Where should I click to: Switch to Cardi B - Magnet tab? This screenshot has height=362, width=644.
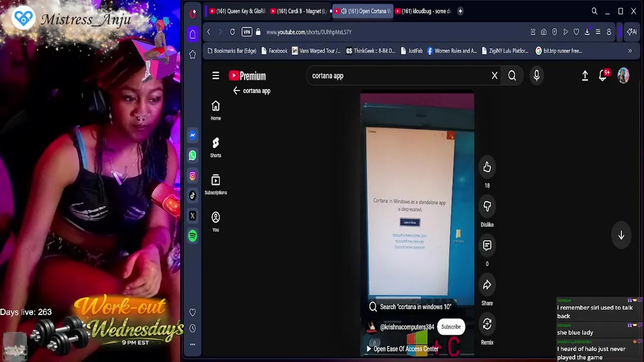point(299,11)
